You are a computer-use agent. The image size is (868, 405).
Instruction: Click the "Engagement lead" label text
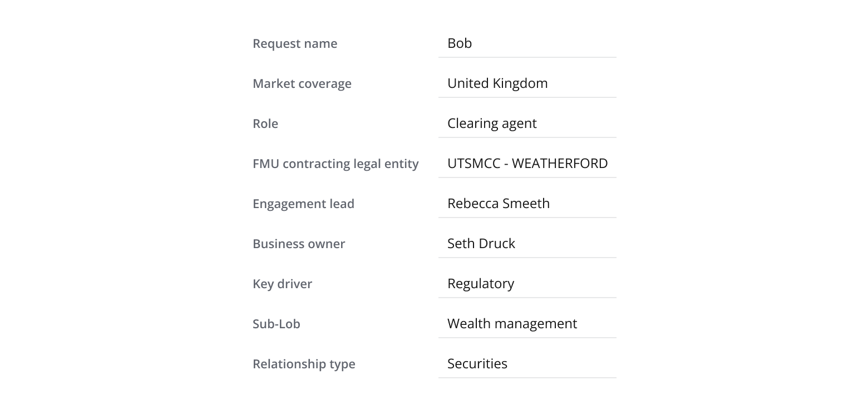pyautogui.click(x=303, y=204)
